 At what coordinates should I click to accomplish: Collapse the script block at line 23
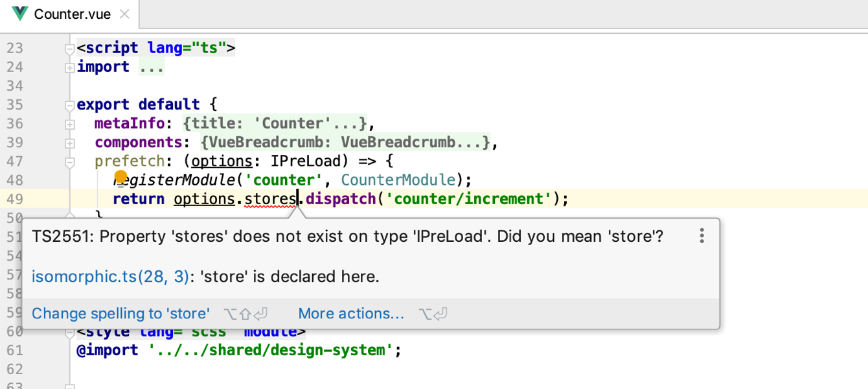[x=70, y=49]
